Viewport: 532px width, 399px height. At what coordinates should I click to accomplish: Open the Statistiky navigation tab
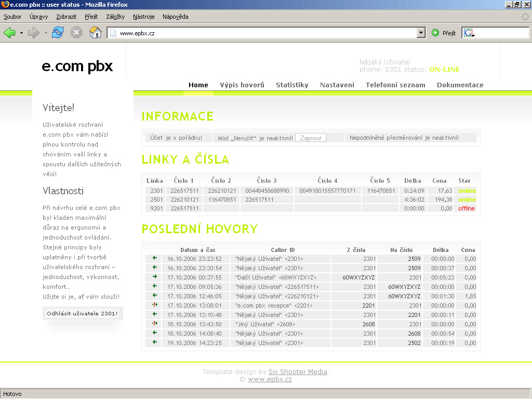292,85
